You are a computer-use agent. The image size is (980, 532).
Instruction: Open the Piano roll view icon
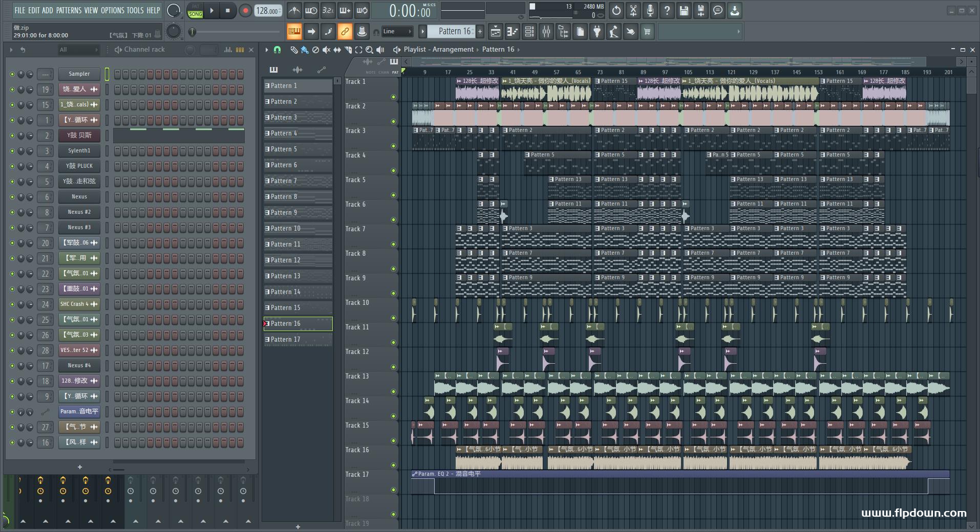tap(513, 32)
